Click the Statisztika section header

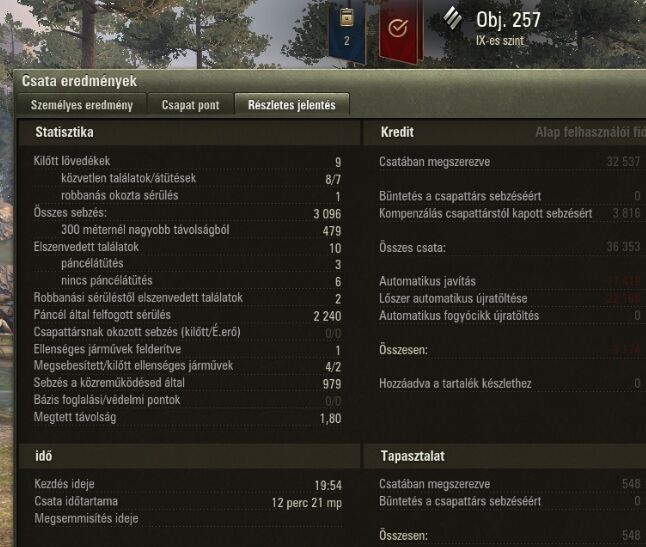point(64,132)
